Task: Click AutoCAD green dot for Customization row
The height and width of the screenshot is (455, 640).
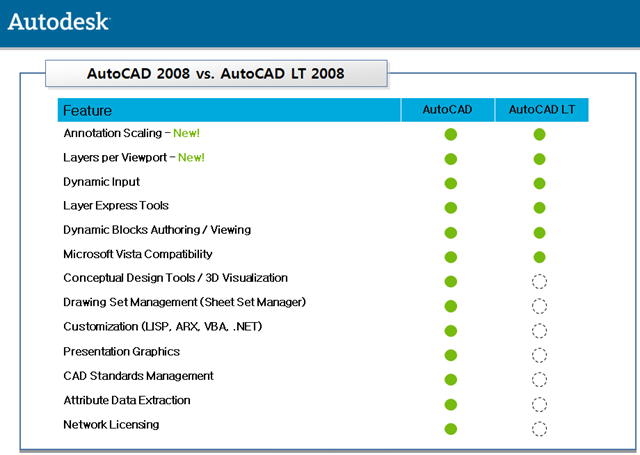Action: [451, 331]
